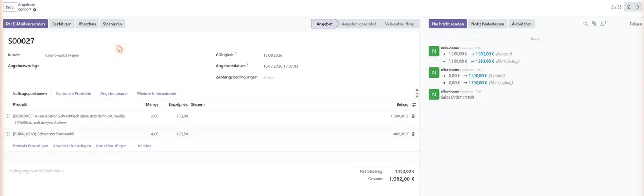Viewport: 644px width, 196px height.
Task: Click the Einzelpreis cell 750,00
Action: [182, 116]
